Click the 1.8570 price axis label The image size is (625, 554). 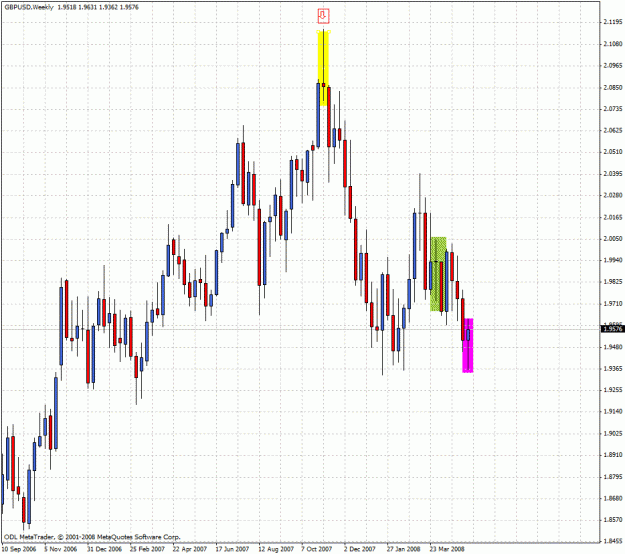pos(613,520)
